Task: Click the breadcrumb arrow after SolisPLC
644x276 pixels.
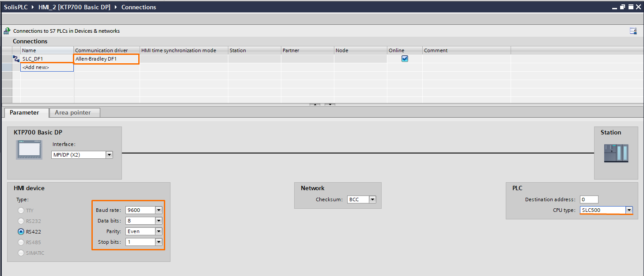Action: [x=32, y=7]
